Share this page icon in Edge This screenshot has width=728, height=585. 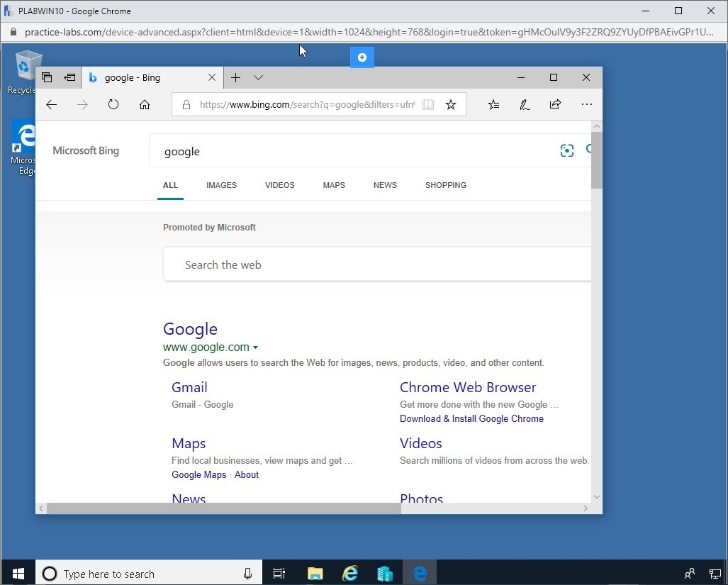(555, 104)
